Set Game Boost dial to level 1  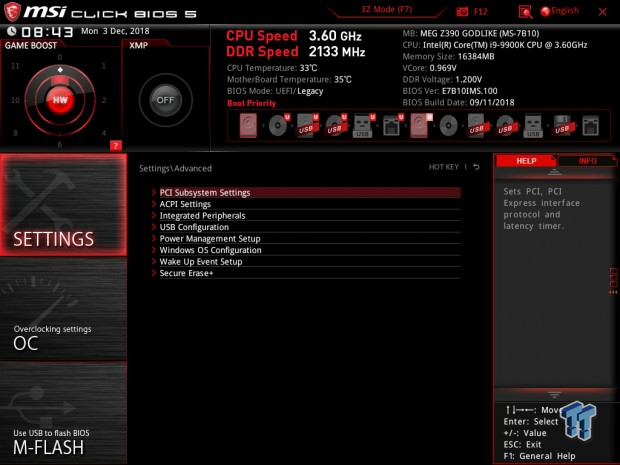tap(104, 66)
